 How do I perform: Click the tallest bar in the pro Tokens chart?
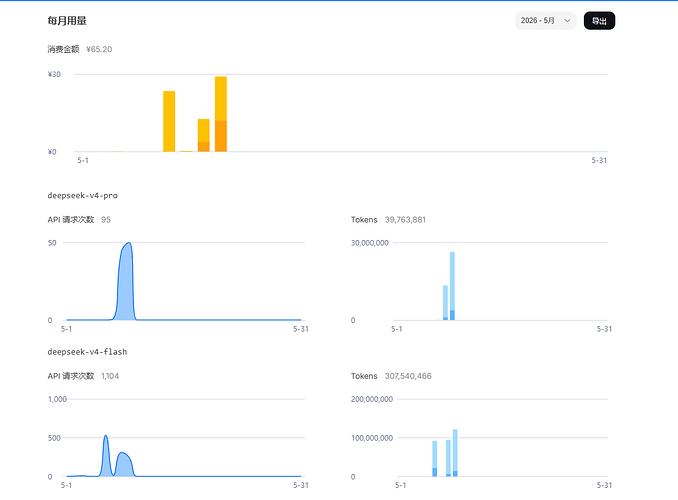click(452, 286)
